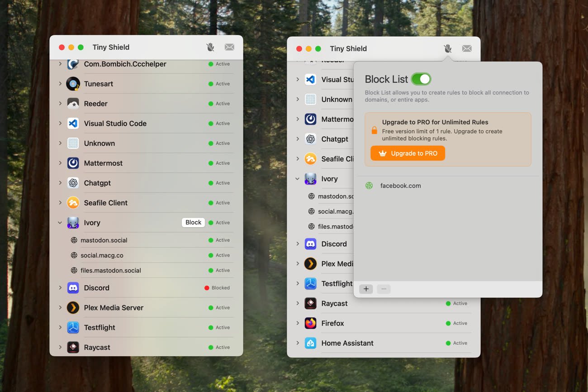Click the Block button on Ivory row
The width and height of the screenshot is (588, 392).
click(193, 223)
